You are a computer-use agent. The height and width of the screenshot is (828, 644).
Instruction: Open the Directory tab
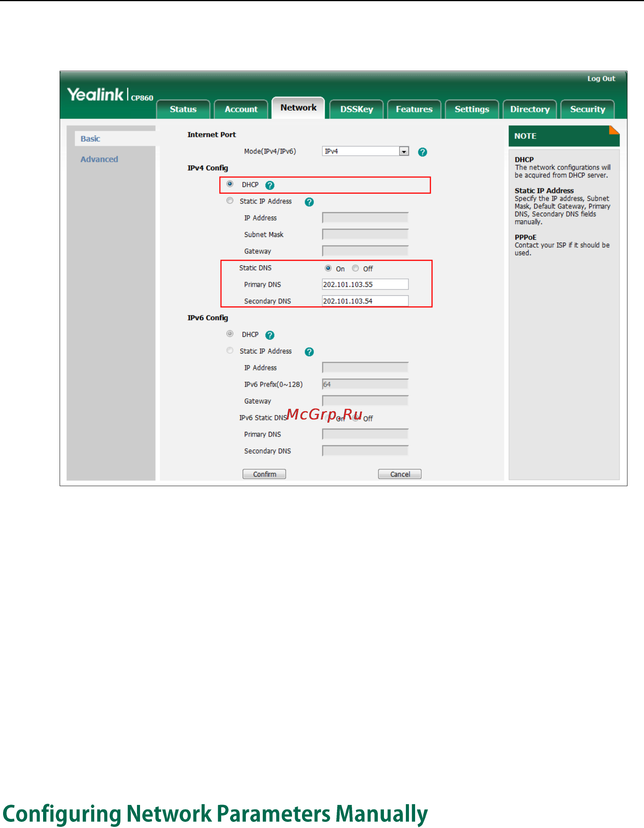[530, 109]
